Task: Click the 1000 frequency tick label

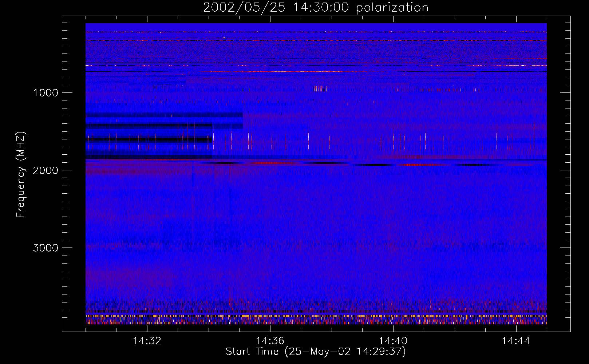Action: [x=46, y=93]
